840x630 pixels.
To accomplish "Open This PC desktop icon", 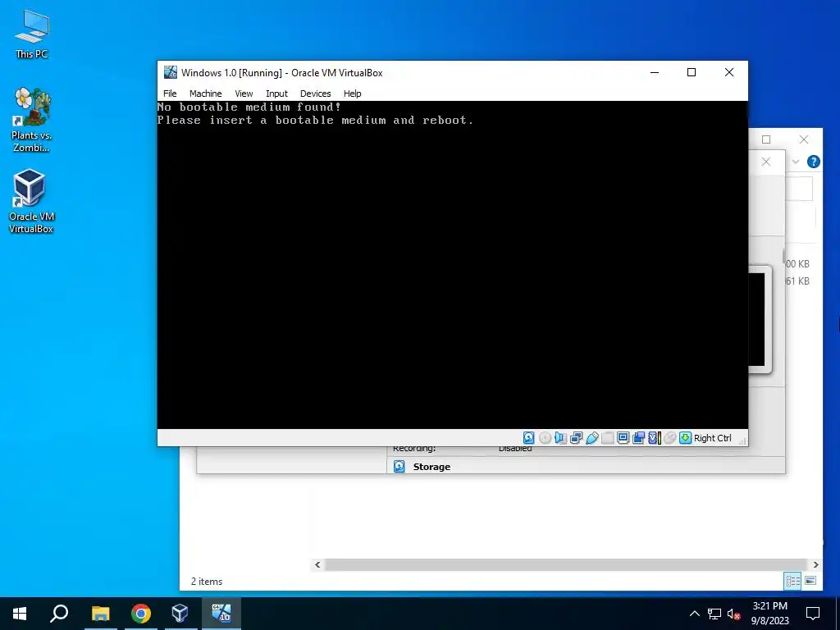I will pyautogui.click(x=32, y=34).
